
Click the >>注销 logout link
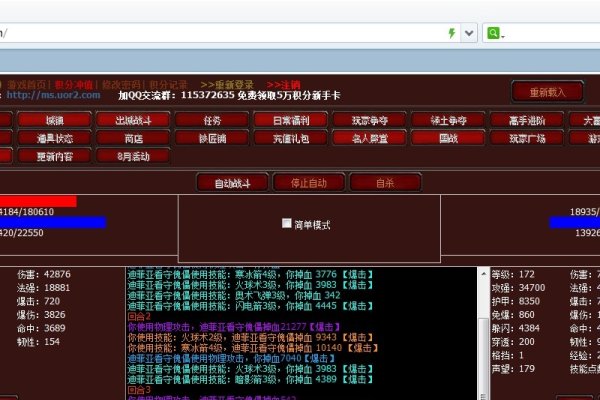284,85
